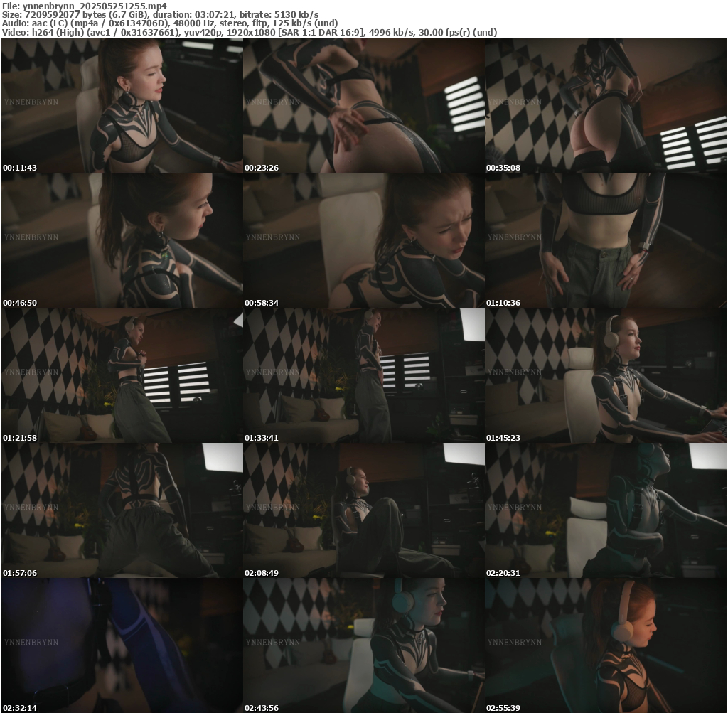Open the frame timestamped 01:10:36
The height and width of the screenshot is (713, 728).
[x=605, y=240]
